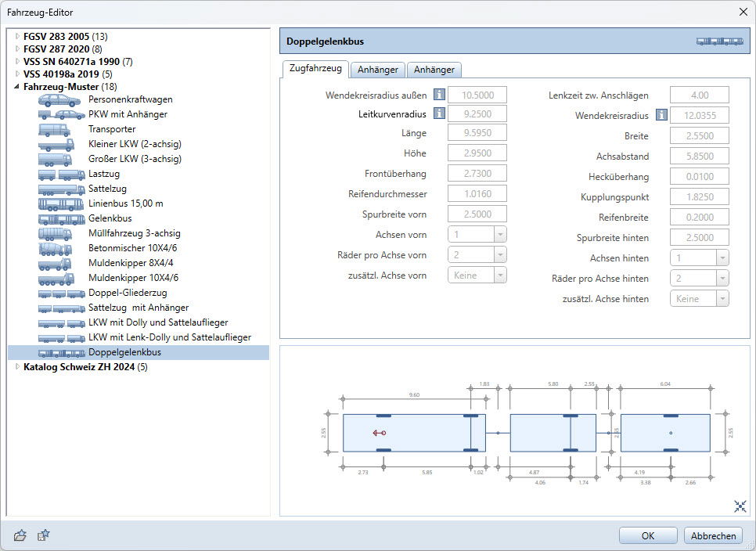Click the Leitkurvenradius field 9.2500
The image size is (756, 551).
(477, 113)
